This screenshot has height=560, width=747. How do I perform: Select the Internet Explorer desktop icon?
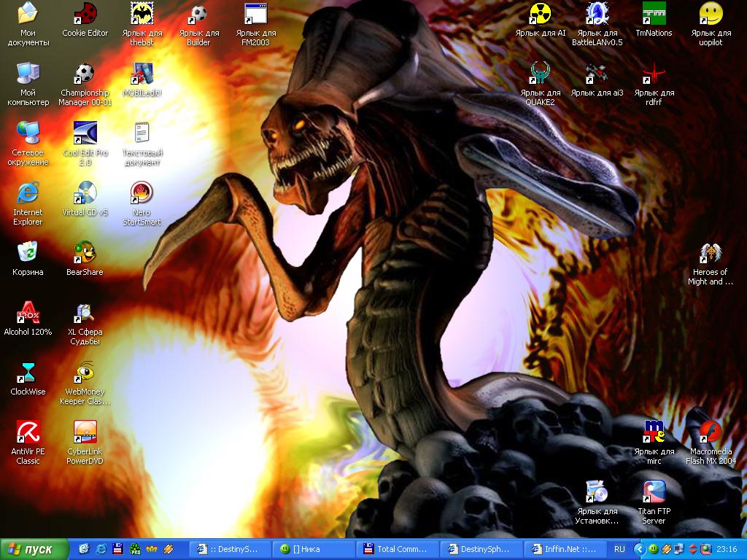pyautogui.click(x=28, y=203)
